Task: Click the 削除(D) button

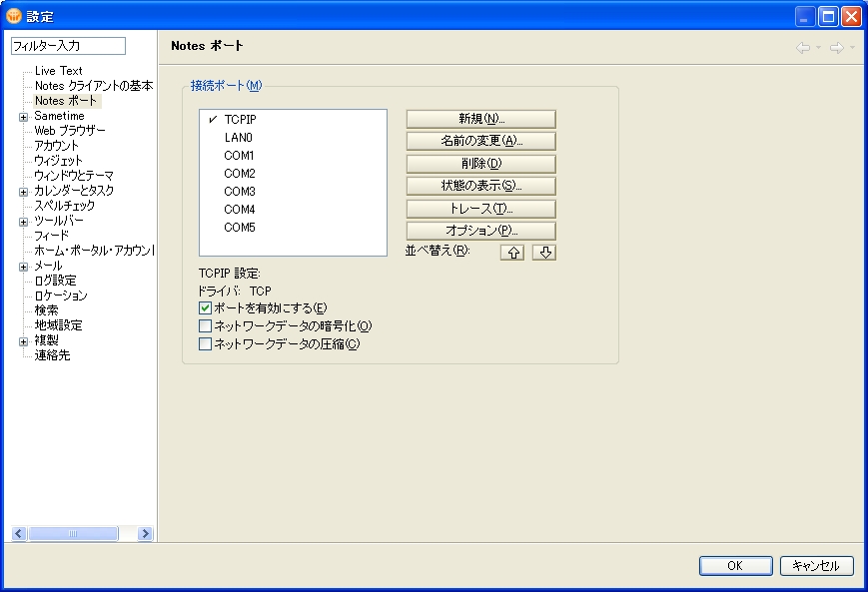Action: (481, 164)
